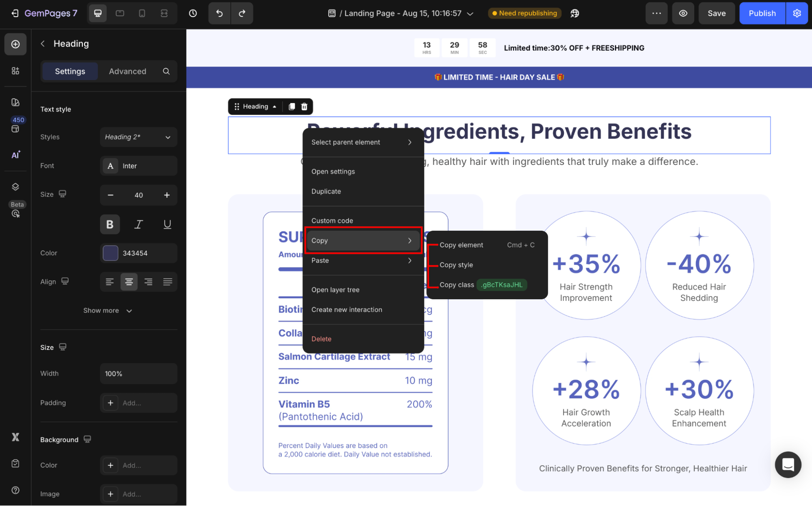Open AI assistant in left sidebar
812x506 pixels.
(15, 155)
